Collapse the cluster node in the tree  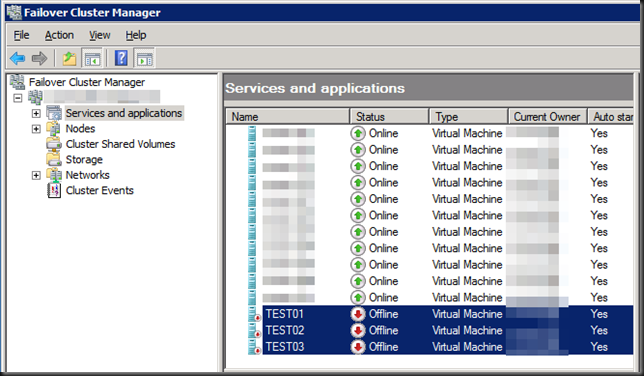coord(18,98)
